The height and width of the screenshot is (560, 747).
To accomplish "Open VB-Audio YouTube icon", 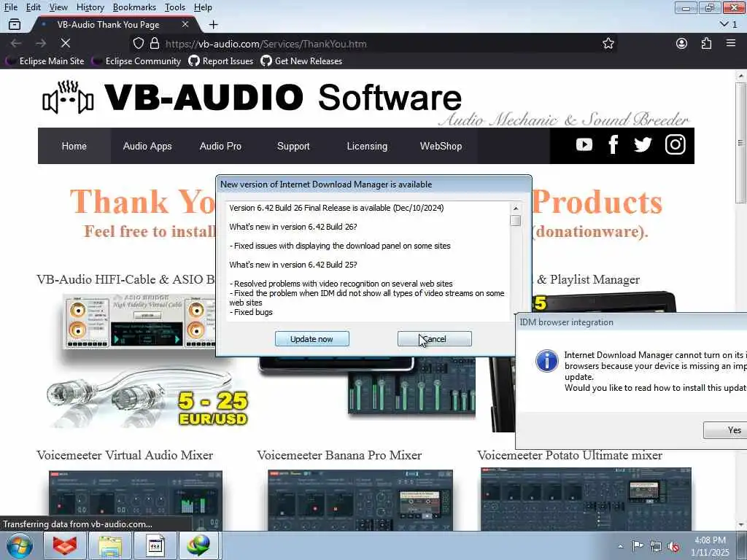I will tap(584, 144).
